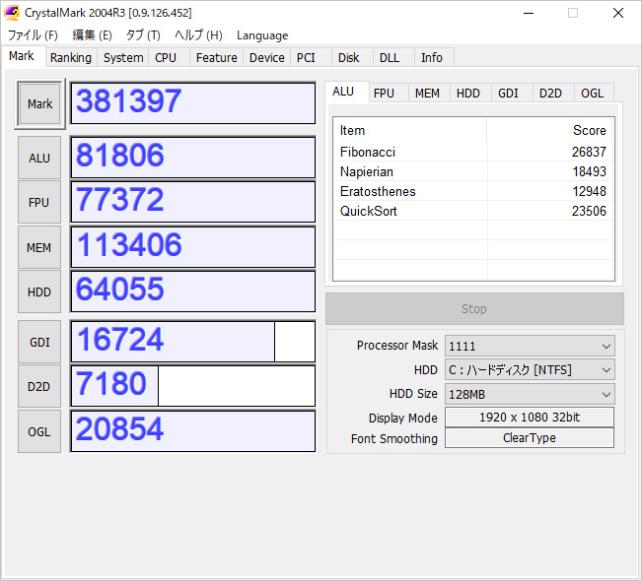Screen dimensions: 642x581
Task: Expand the Processor Mask dropdown
Action: point(529,346)
